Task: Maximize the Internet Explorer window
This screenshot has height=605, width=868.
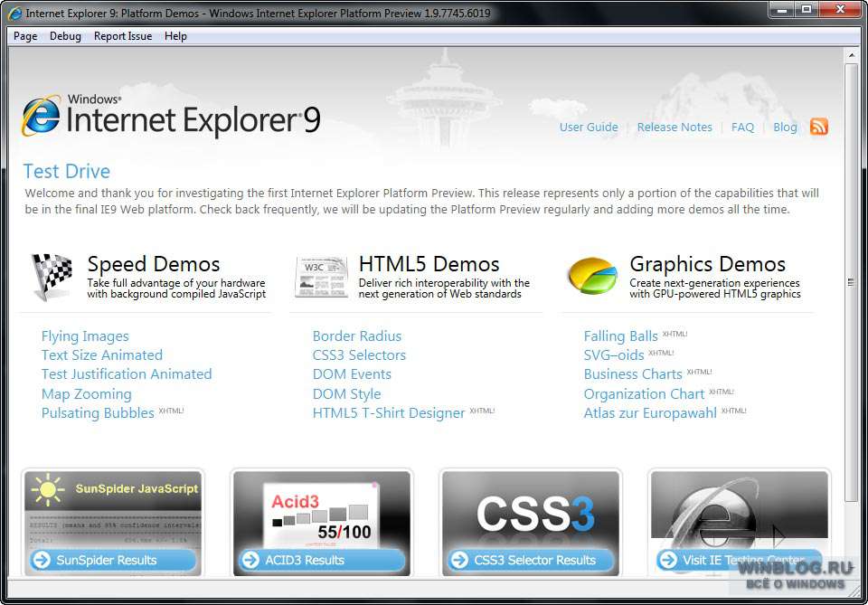Action: coord(807,9)
